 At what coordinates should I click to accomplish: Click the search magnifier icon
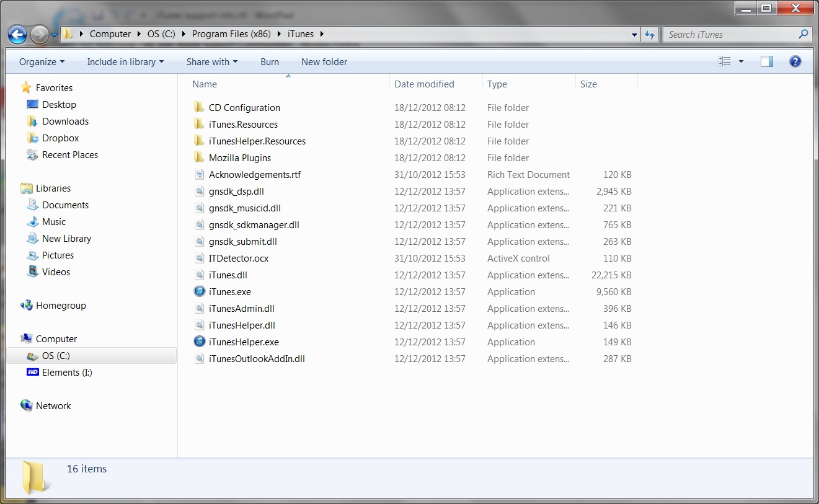(804, 35)
